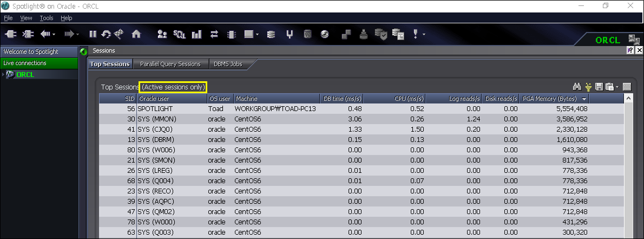The width and height of the screenshot is (644, 239).
Task: Switch to DBMS Jobs tab
Action: 227,64
